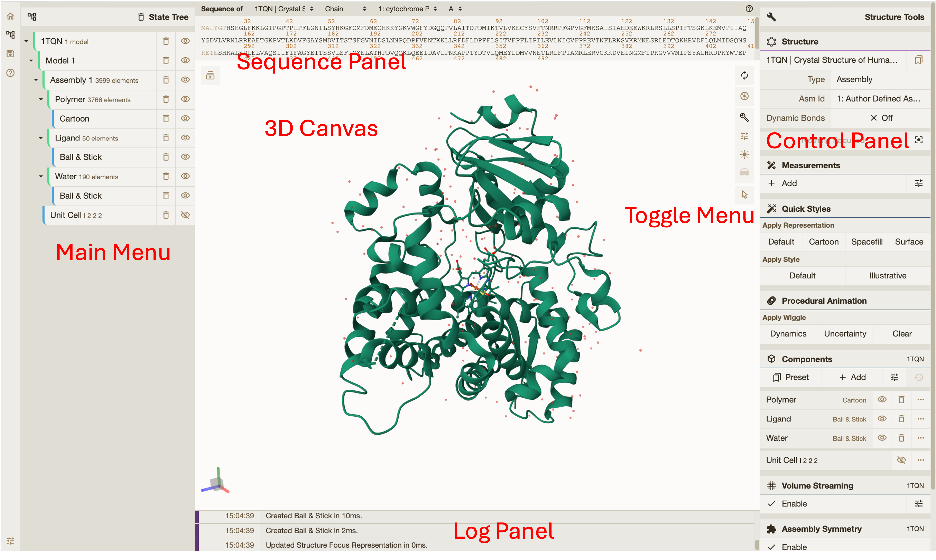Screen dimensions: 936x560
Task: Collapse the Procedural Animation section header
Action: [845, 301]
